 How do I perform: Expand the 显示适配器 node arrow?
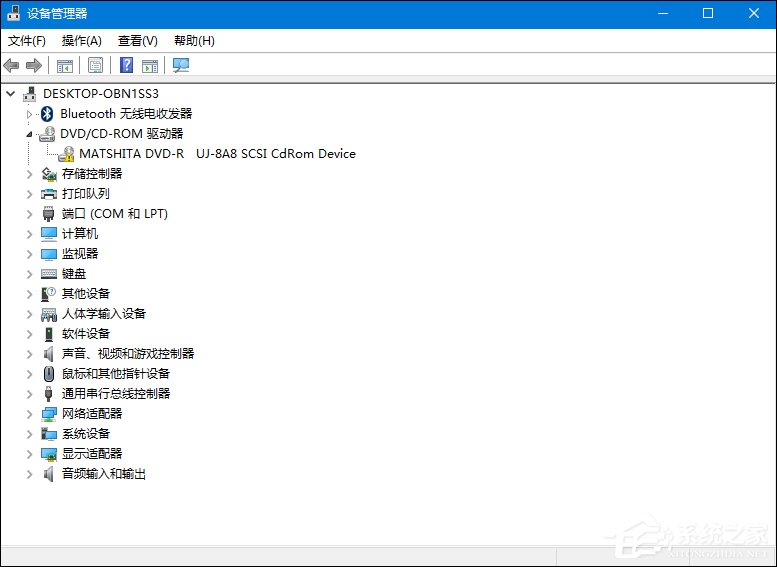29,454
